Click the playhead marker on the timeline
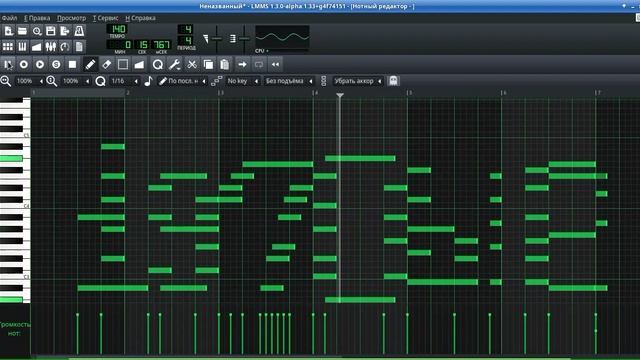This screenshot has width=640, height=360. tap(340, 95)
